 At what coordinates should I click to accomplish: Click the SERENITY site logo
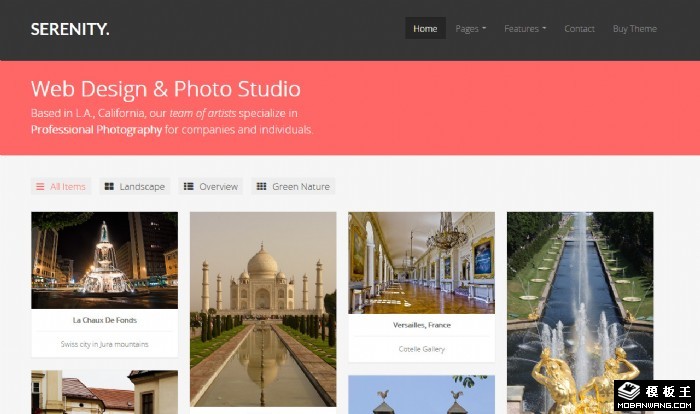[70, 29]
